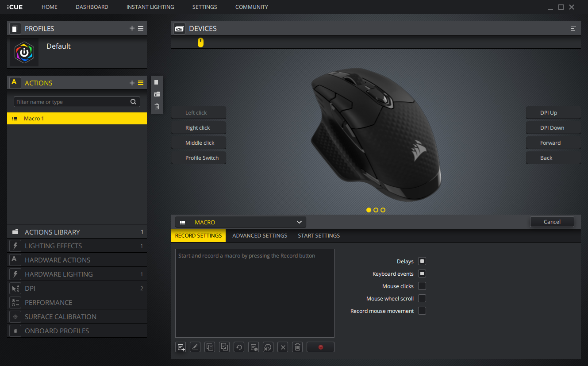Enable Record mouse movement checkbox
This screenshot has width=588, height=366.
point(422,311)
